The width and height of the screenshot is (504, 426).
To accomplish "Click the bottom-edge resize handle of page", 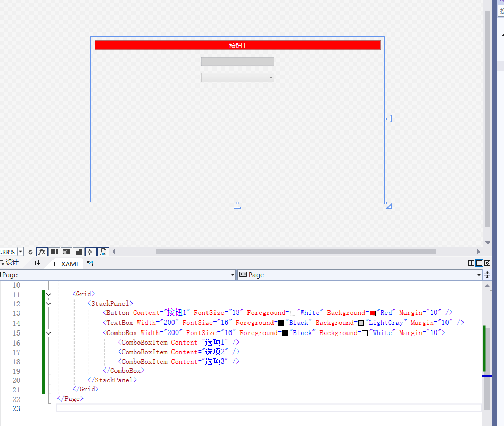I will click(237, 203).
